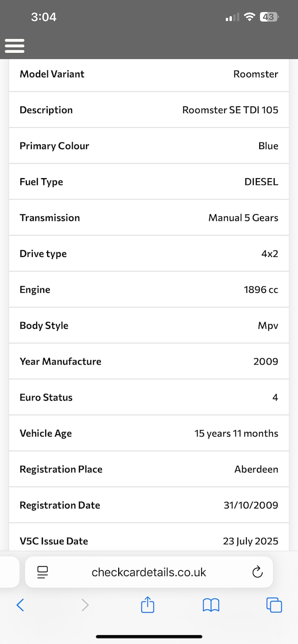Reload the page with refresh icon
The height and width of the screenshot is (644, 298).
pyautogui.click(x=257, y=572)
